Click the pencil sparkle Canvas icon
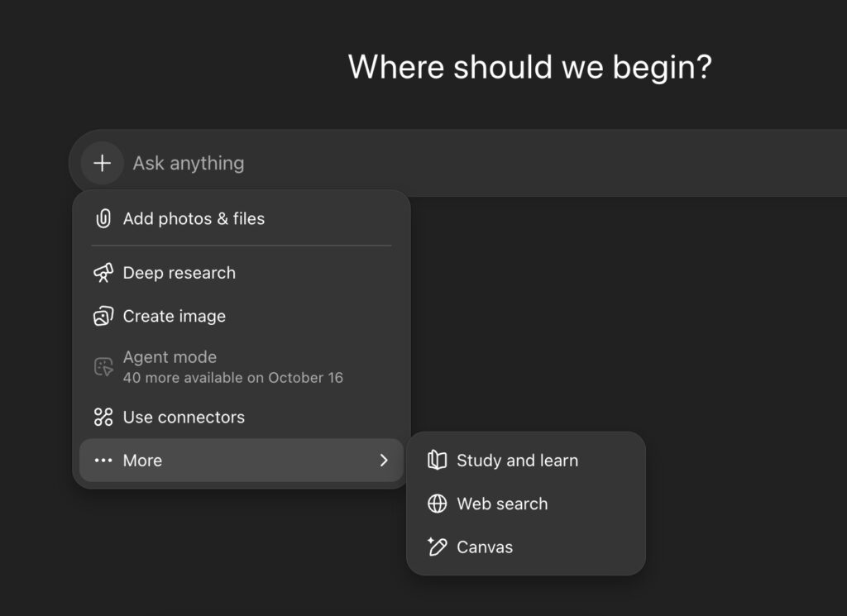The image size is (847, 616). (437, 547)
